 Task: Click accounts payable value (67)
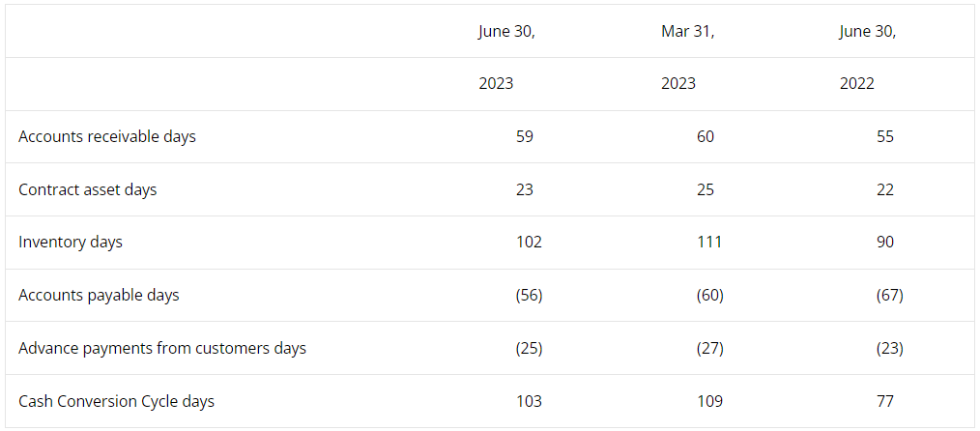[889, 296]
